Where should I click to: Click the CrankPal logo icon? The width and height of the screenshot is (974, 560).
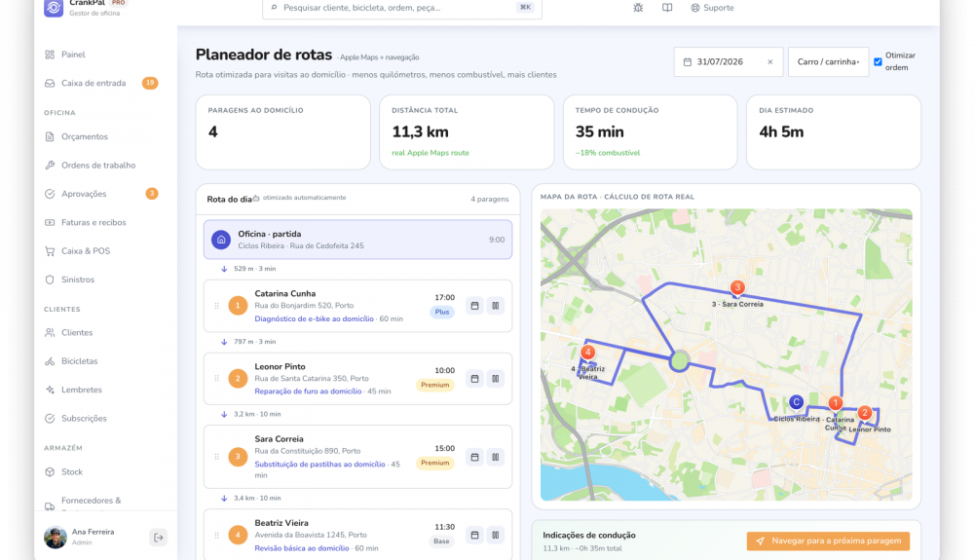coord(54,8)
